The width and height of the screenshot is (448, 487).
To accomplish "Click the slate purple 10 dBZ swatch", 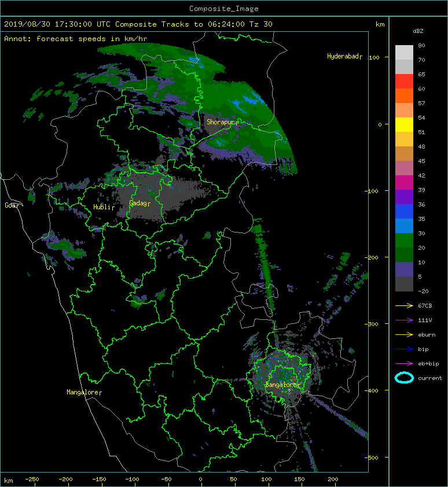I will coord(404,270).
